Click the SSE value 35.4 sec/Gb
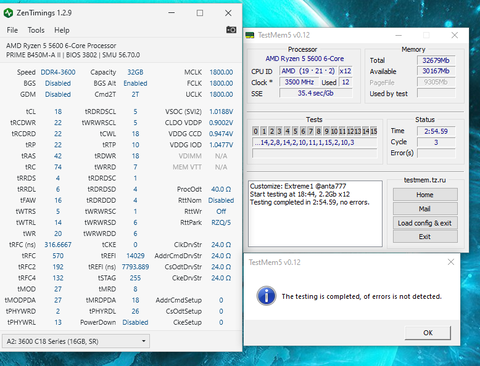This screenshot has height=366, width=480. point(315,93)
